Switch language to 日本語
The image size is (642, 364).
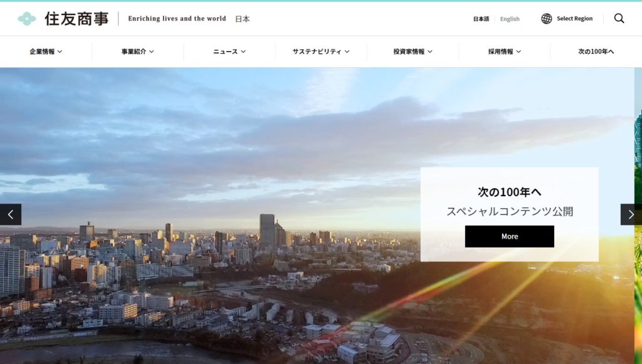[481, 19]
